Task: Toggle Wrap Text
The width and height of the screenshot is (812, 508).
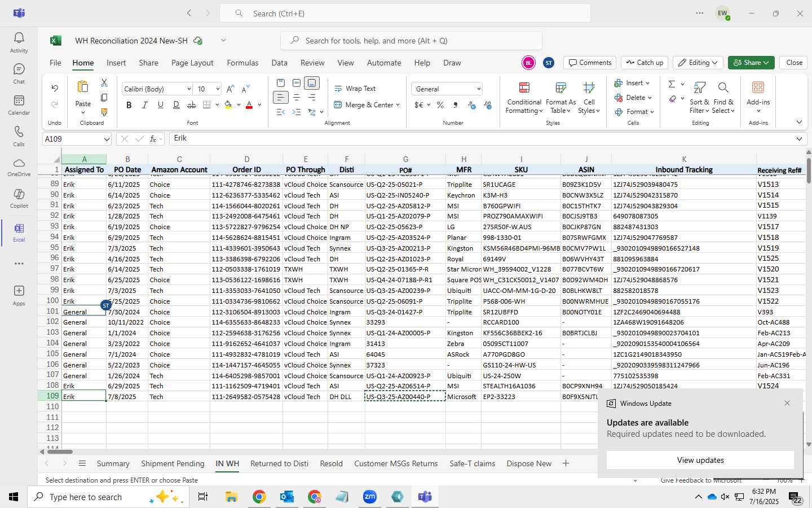Action: (x=355, y=89)
